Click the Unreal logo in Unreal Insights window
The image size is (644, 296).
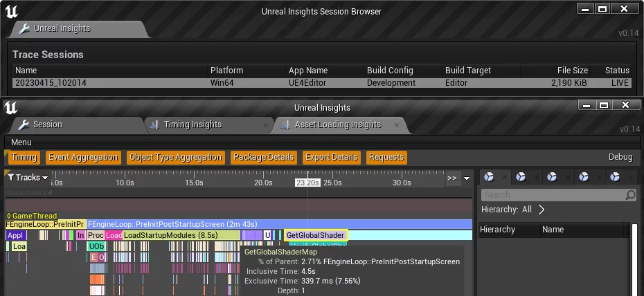(11, 107)
